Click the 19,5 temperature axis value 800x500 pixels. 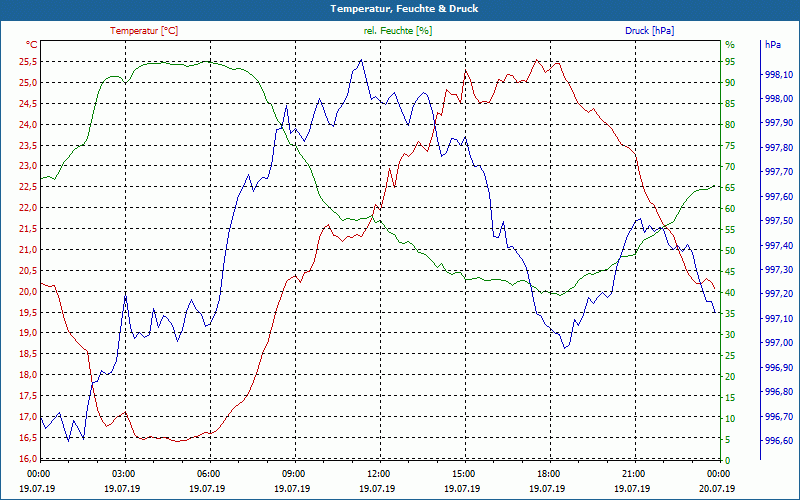pos(28,312)
